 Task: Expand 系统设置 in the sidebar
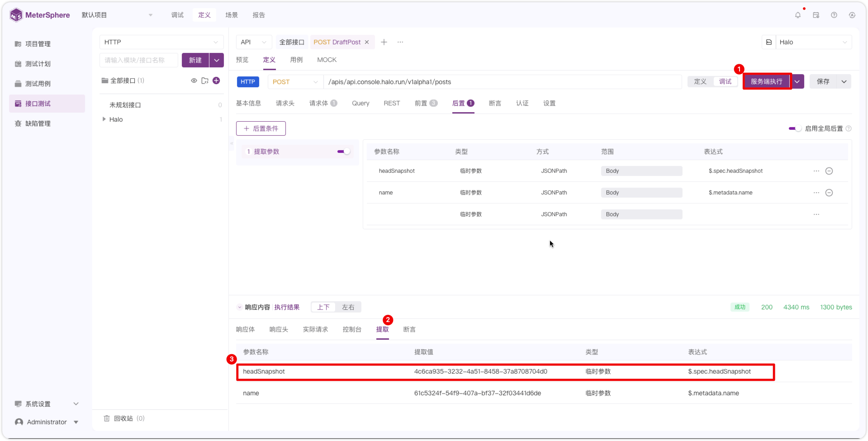(x=47, y=404)
